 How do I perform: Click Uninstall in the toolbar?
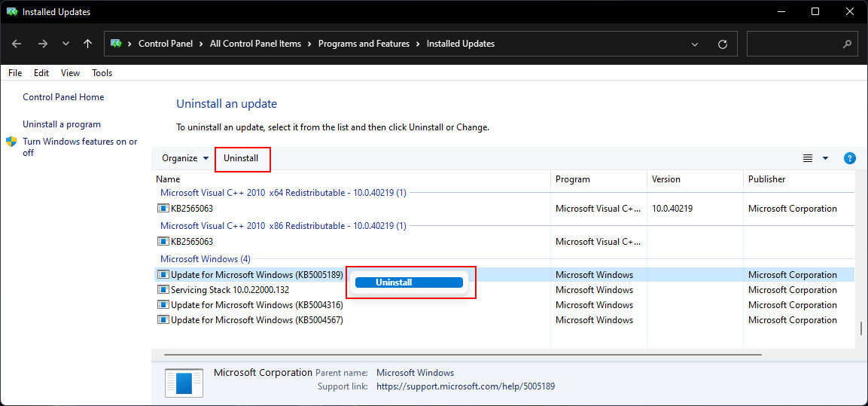241,158
